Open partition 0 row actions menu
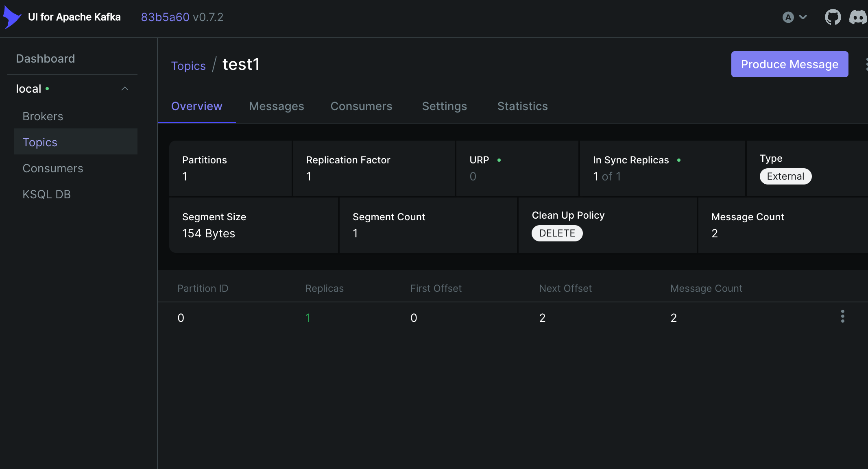 pos(842,316)
